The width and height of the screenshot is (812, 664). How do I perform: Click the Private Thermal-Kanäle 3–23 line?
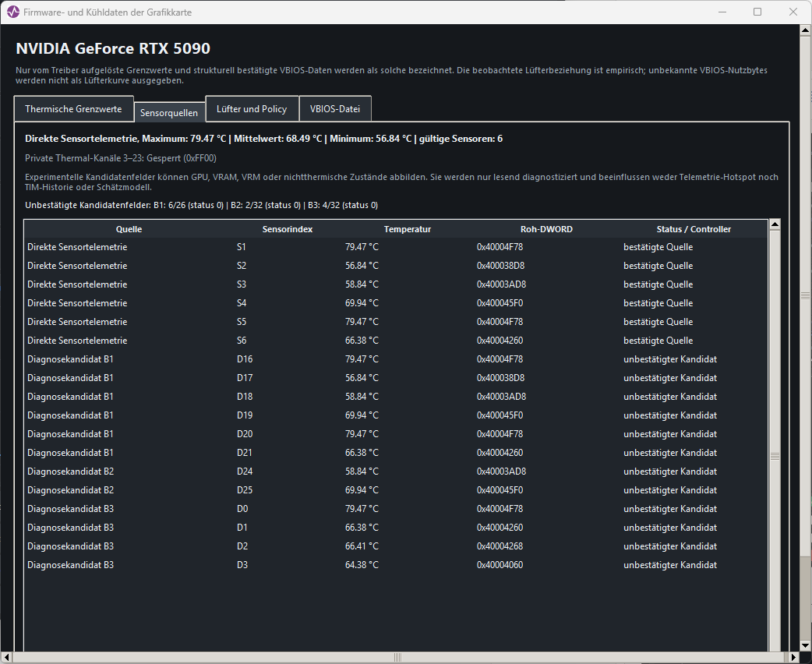click(x=121, y=158)
